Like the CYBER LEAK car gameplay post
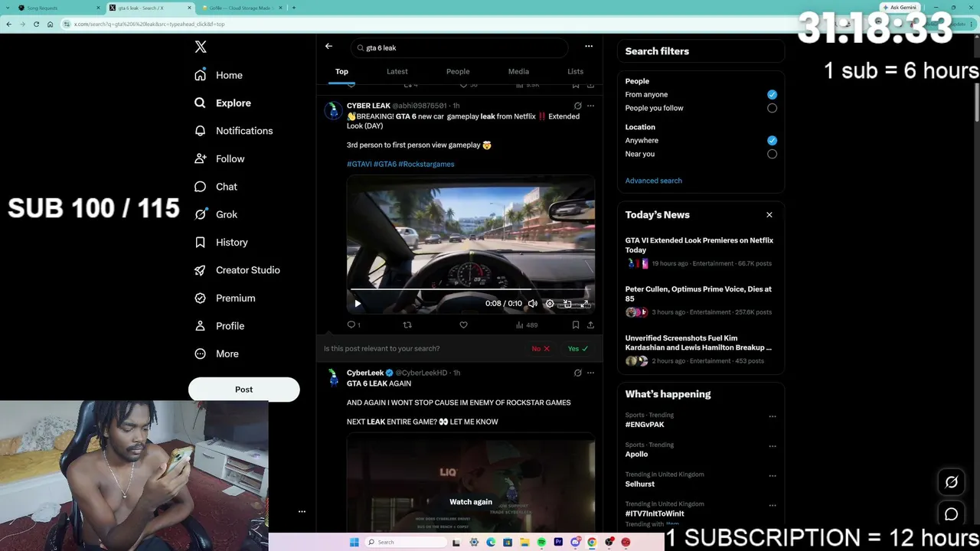The image size is (980, 551). click(463, 325)
